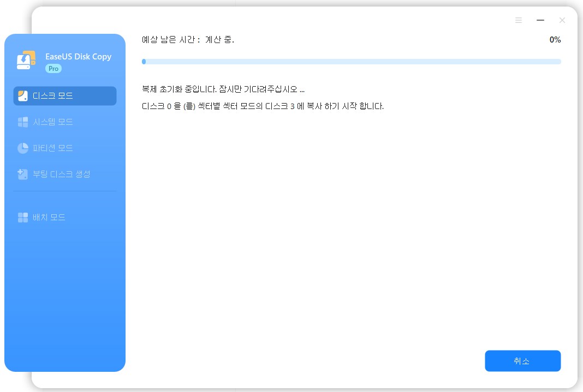
Task: Select 부팅 디스크 생성 label
Action: pyautogui.click(x=61, y=174)
